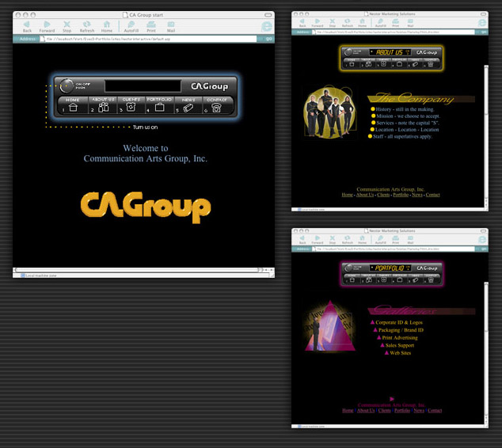Screen dimensions: 502x448
Task: Click the empty radio display screen
Action: [x=143, y=85]
